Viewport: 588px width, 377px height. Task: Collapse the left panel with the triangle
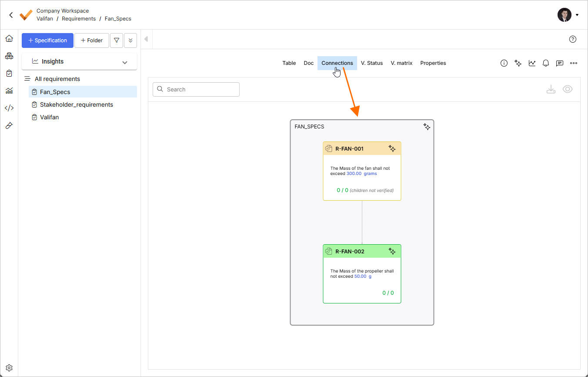146,39
